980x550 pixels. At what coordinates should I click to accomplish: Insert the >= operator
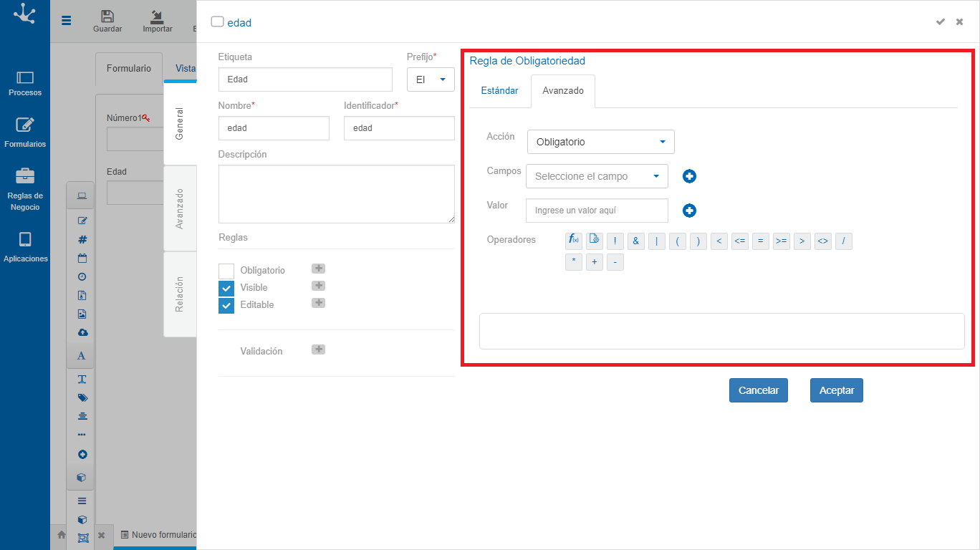click(x=781, y=241)
